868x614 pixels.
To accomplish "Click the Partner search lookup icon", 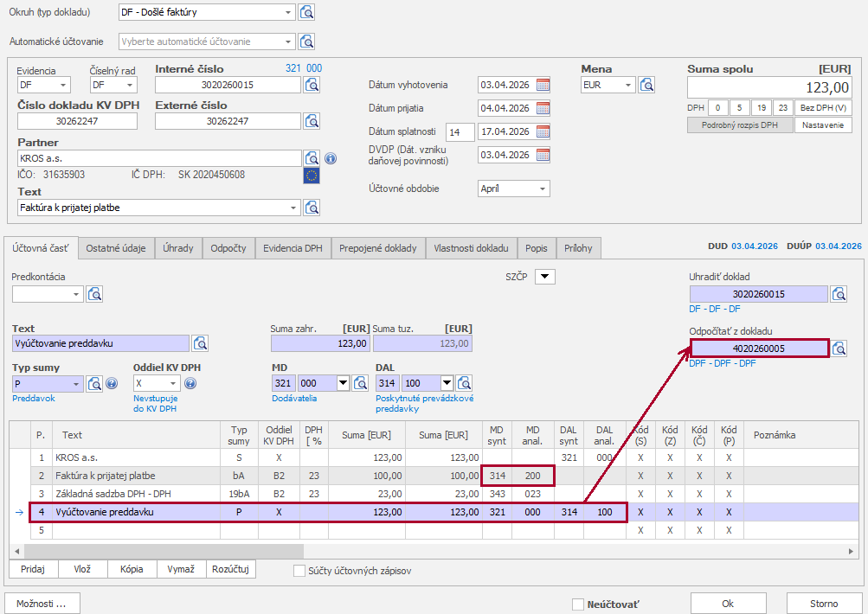I will coord(312,158).
